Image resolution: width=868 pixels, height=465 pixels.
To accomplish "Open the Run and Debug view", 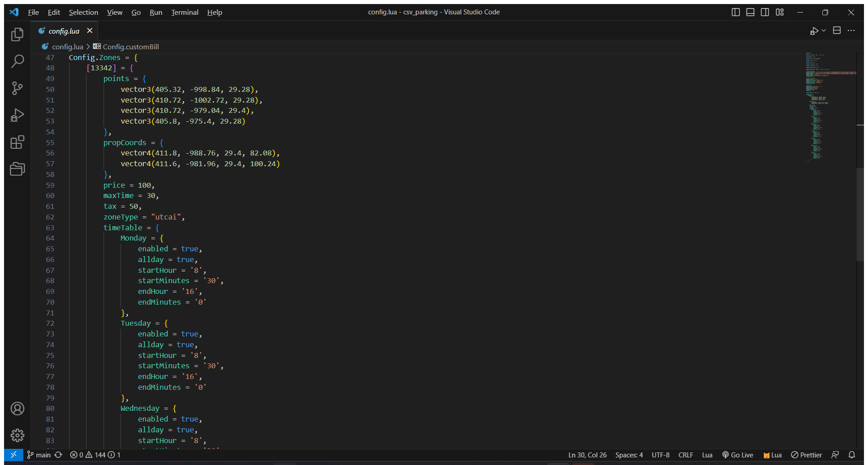I will 17,115.
